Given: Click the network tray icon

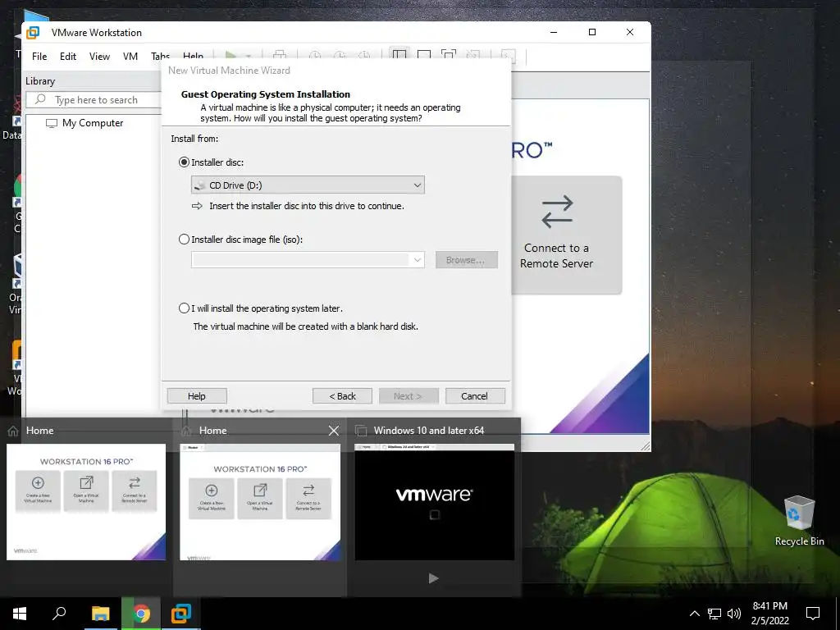Looking at the screenshot, I should 714,614.
